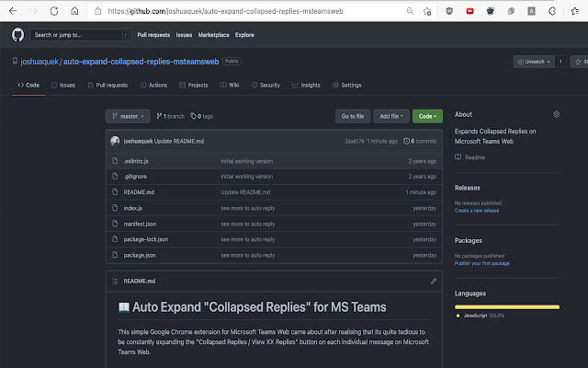Click the GitHub Octocat logo
Image resolution: width=588 pixels, height=368 pixels.
pyautogui.click(x=18, y=34)
